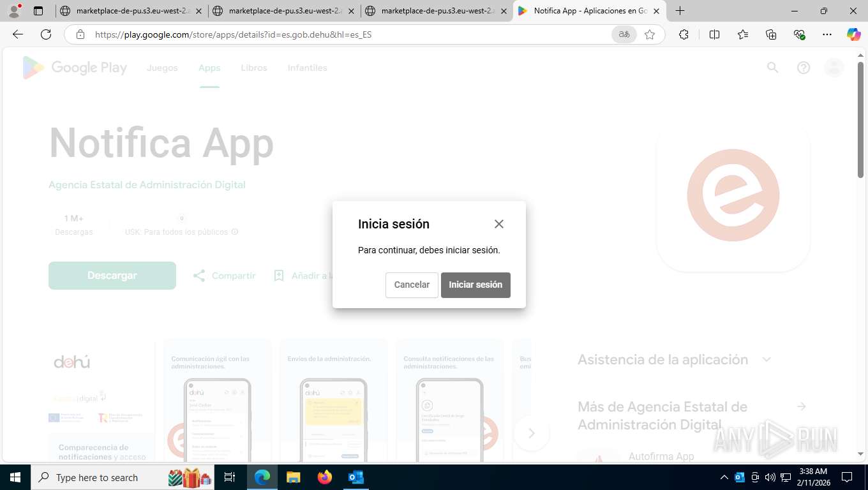Open the translate page icon in address bar
The height and width of the screenshot is (490, 868).
click(x=624, y=34)
